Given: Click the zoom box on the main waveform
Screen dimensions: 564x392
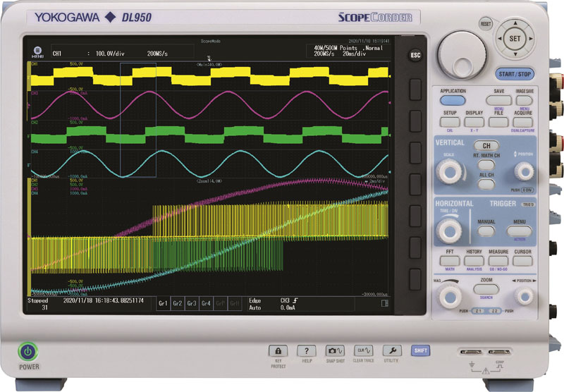Looking at the screenshot, I should (x=138, y=120).
